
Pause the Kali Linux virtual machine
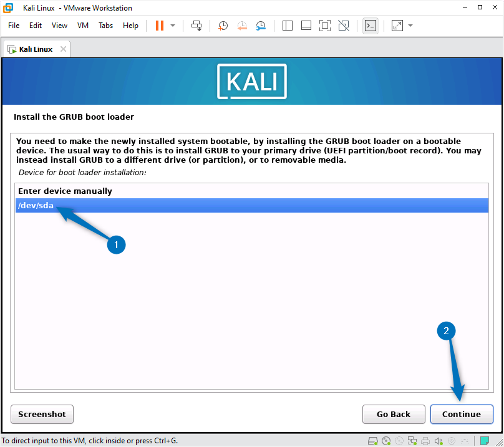point(161,26)
